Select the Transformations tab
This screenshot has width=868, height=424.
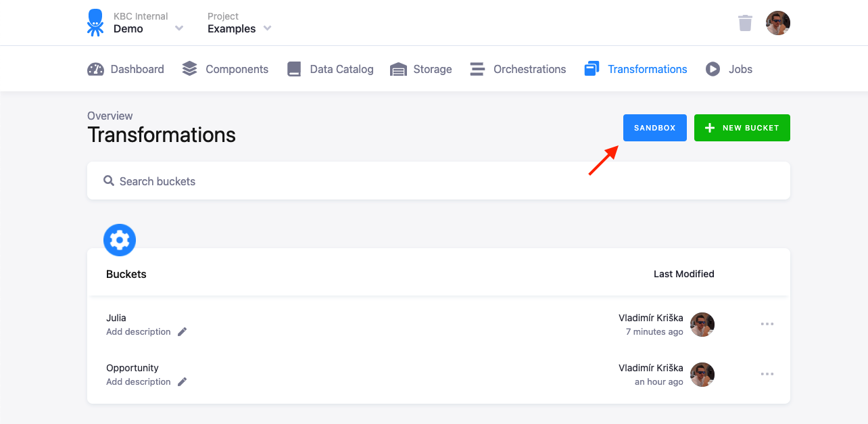click(x=635, y=69)
